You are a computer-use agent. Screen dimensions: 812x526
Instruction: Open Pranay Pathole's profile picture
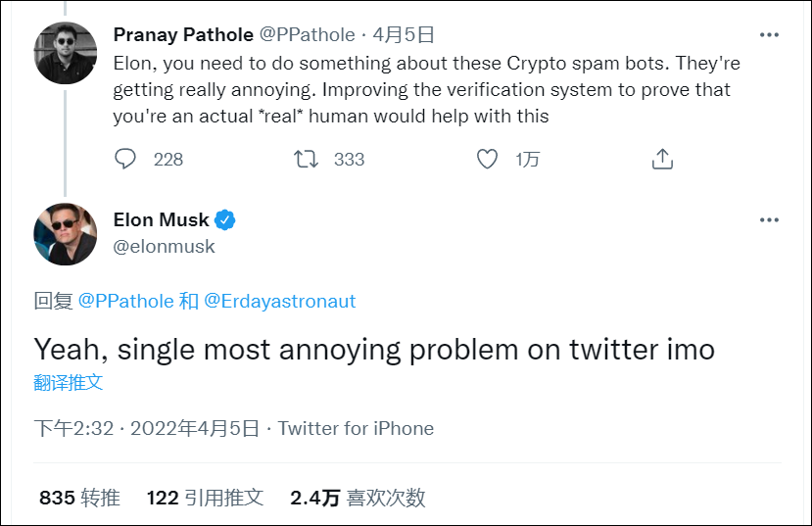(x=65, y=52)
